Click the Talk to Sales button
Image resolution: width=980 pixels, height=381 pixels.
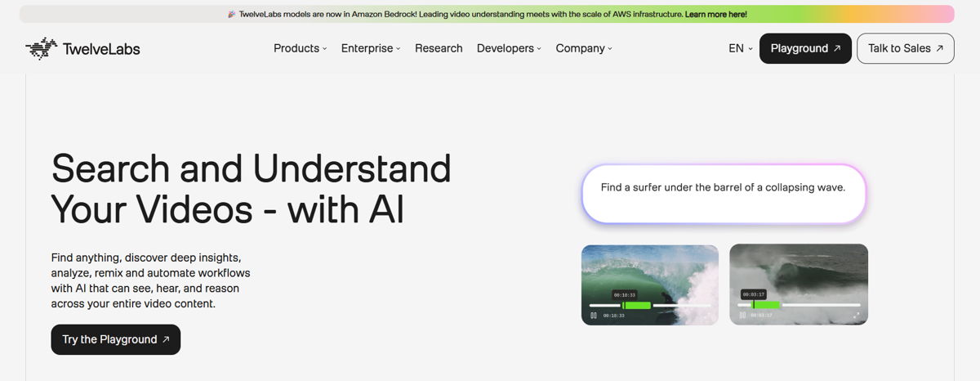(x=906, y=48)
